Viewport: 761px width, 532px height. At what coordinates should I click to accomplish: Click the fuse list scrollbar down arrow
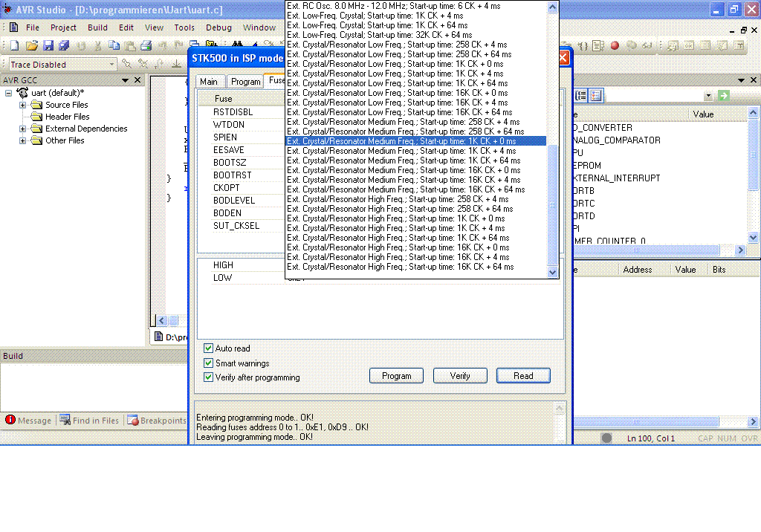pyautogui.click(x=552, y=273)
